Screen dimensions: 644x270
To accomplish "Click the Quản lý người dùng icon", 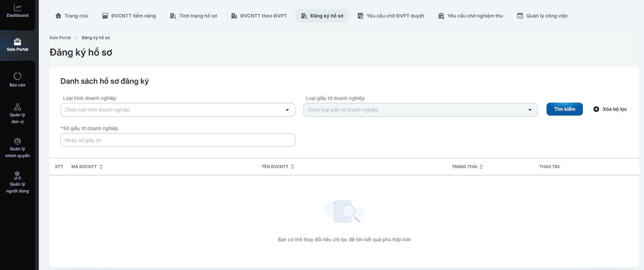I will click(18, 176).
